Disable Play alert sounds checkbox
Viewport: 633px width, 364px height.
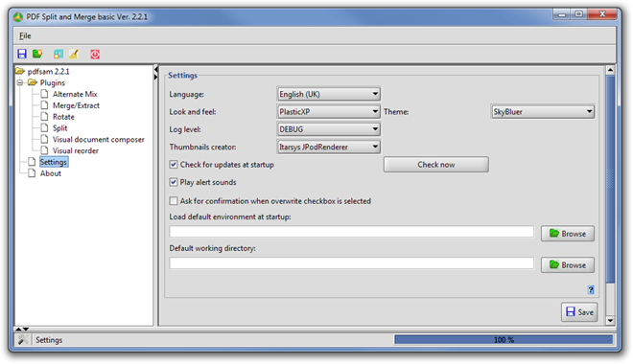(x=174, y=182)
